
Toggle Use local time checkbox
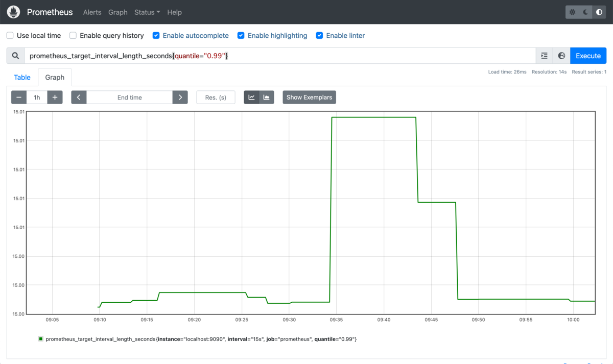click(10, 36)
